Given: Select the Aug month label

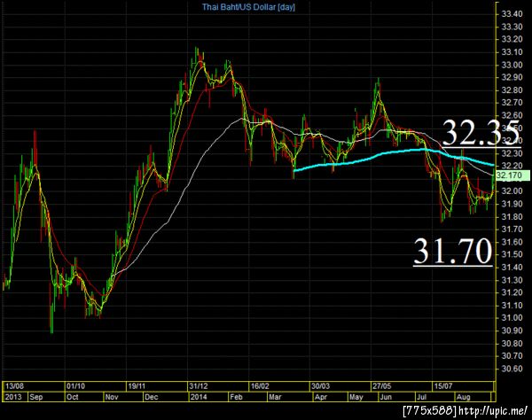Looking at the screenshot, I should tap(464, 397).
